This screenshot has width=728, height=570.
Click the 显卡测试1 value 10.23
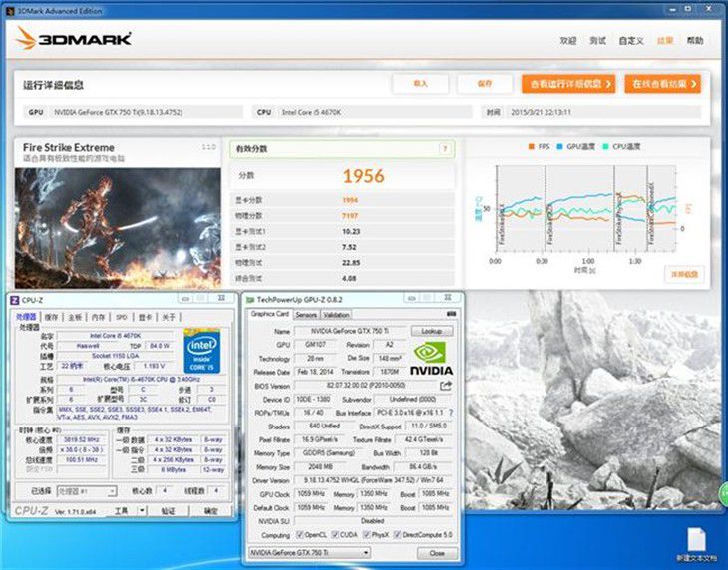[351, 231]
